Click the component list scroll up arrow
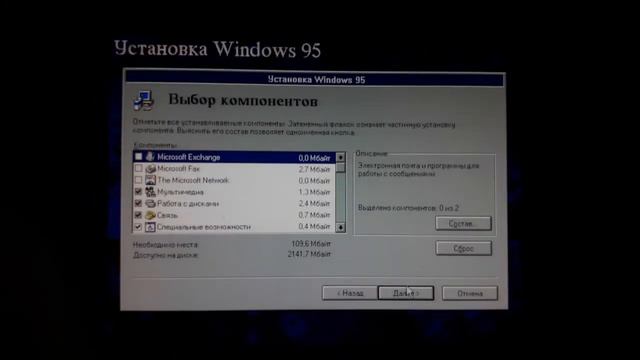This screenshot has height=360, width=640. click(x=340, y=157)
